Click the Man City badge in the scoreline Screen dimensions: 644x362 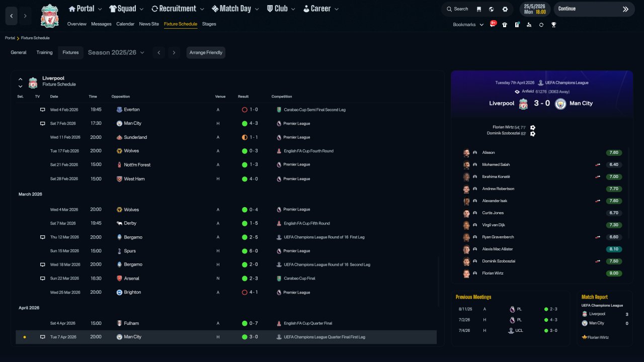pos(560,104)
